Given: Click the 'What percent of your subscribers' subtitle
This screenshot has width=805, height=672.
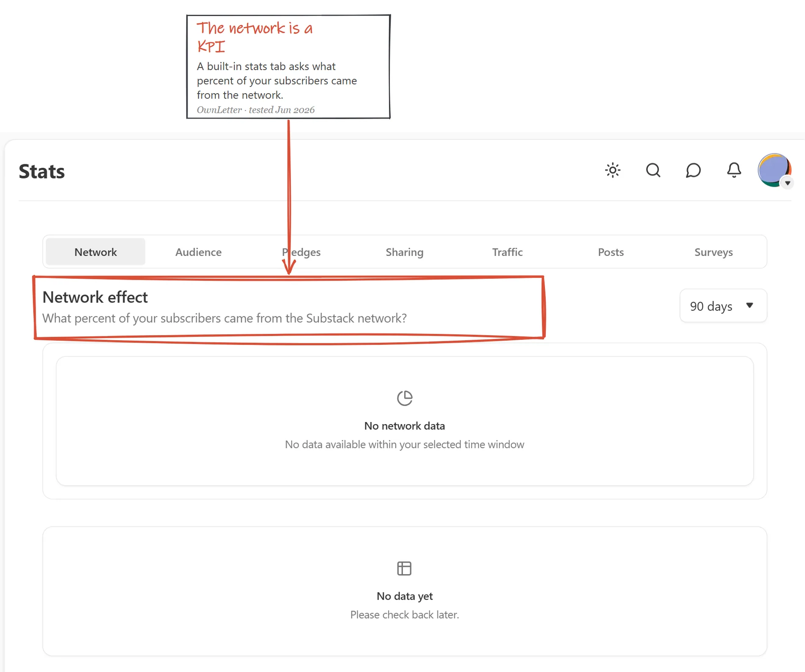Looking at the screenshot, I should coord(225,318).
